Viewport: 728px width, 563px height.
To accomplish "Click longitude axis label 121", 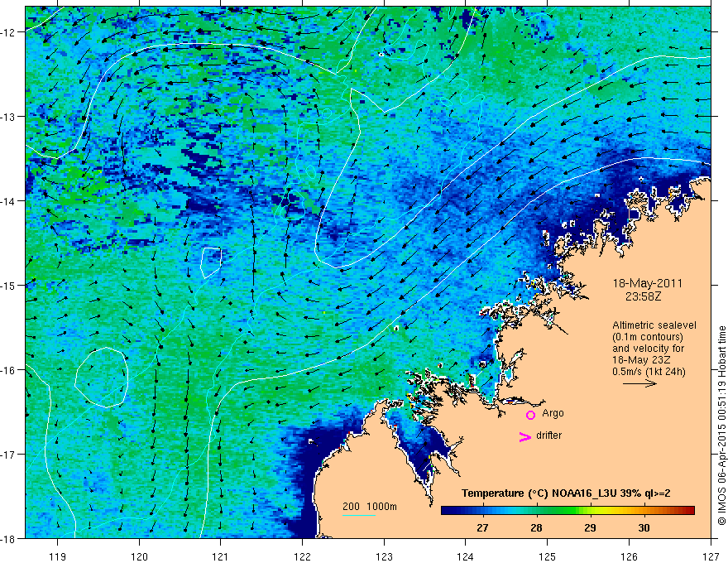I will coord(221,556).
